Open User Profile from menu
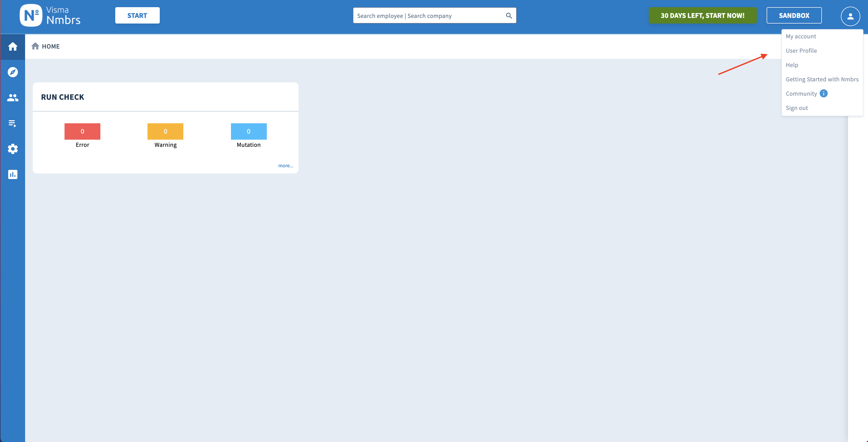The image size is (868, 442). (801, 50)
